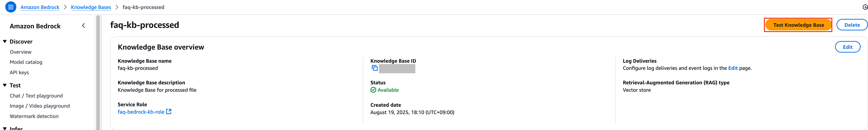Click the sidebar vertical scrollbar

click(x=98, y=73)
